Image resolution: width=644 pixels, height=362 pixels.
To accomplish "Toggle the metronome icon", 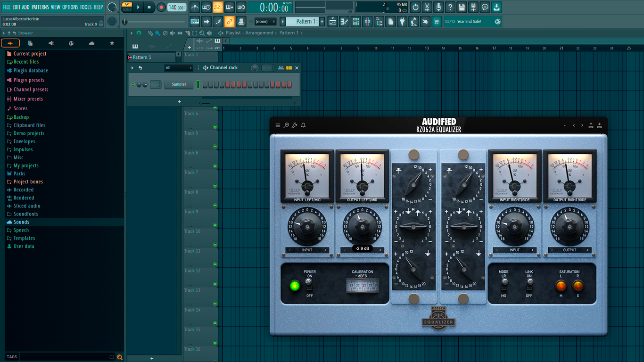I will point(195,7).
